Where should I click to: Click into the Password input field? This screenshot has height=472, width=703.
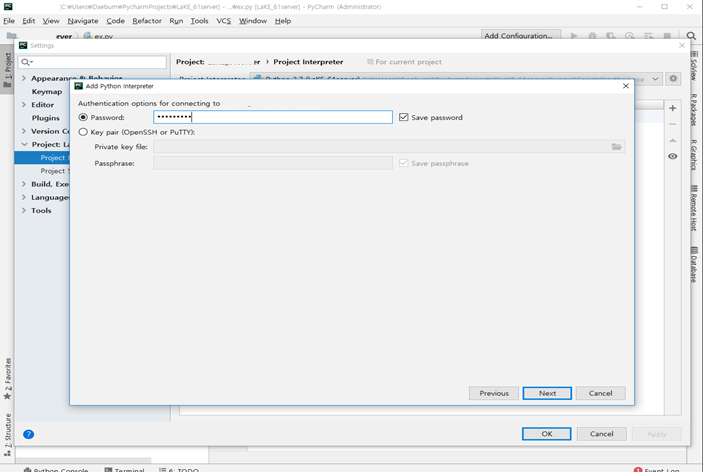click(x=273, y=117)
